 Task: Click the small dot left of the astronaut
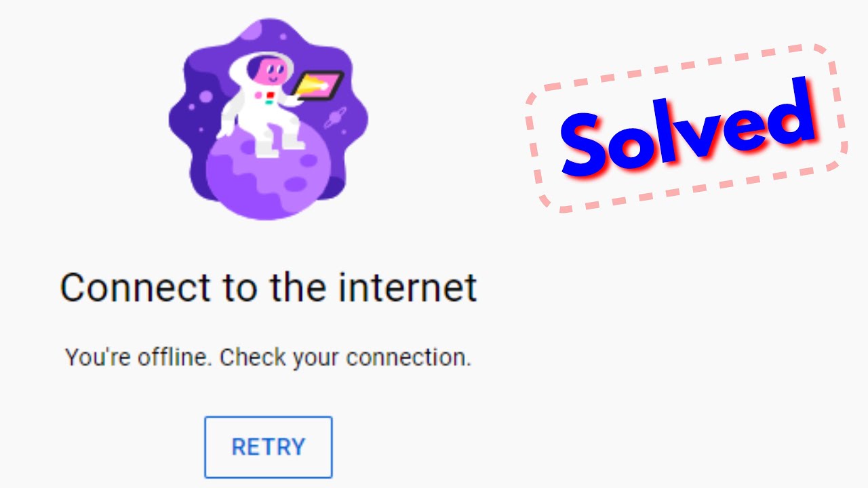tap(192, 106)
